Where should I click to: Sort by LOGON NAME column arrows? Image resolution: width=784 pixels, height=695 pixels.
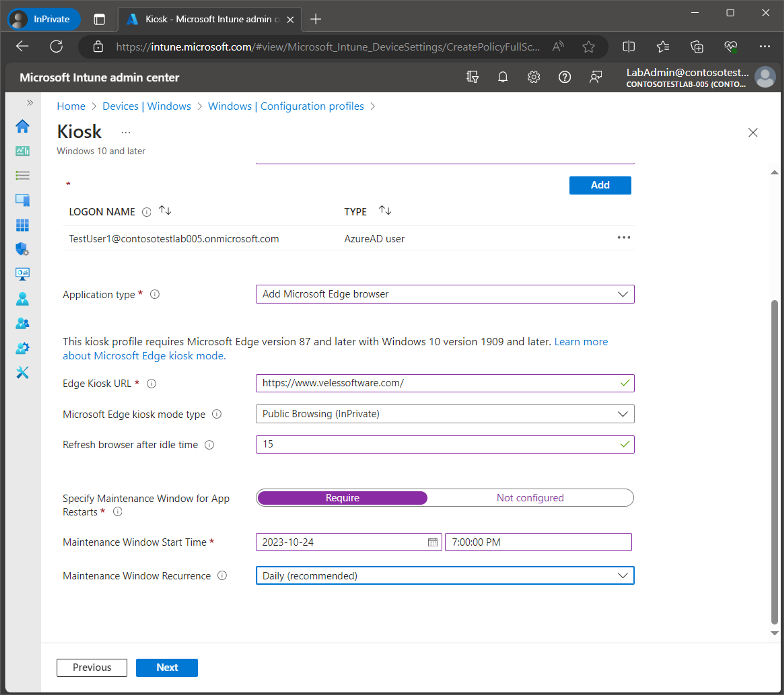[x=165, y=211]
